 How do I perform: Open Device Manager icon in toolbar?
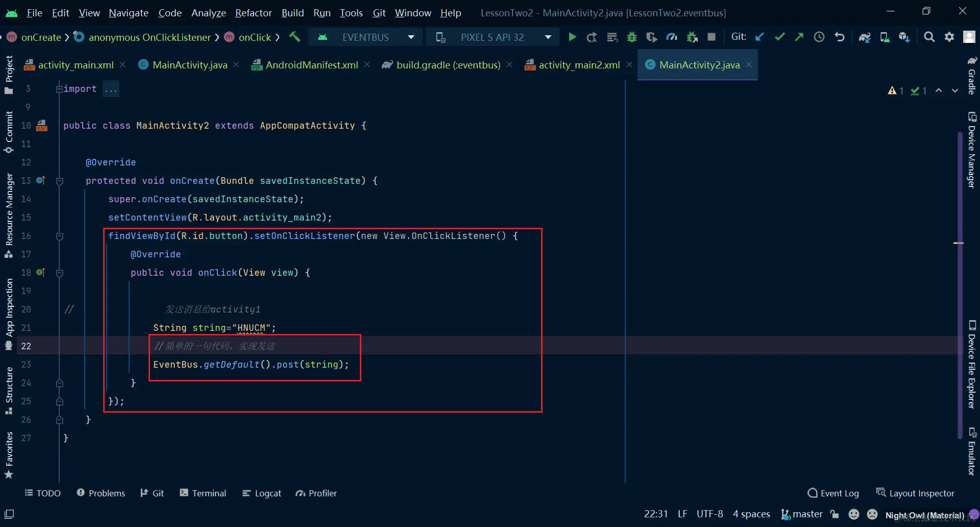coord(885,37)
